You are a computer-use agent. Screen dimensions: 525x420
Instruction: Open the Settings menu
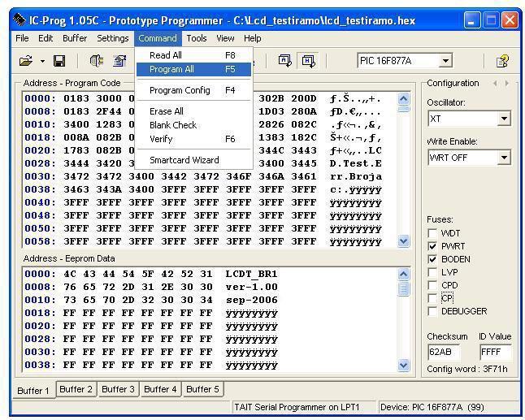coord(113,38)
